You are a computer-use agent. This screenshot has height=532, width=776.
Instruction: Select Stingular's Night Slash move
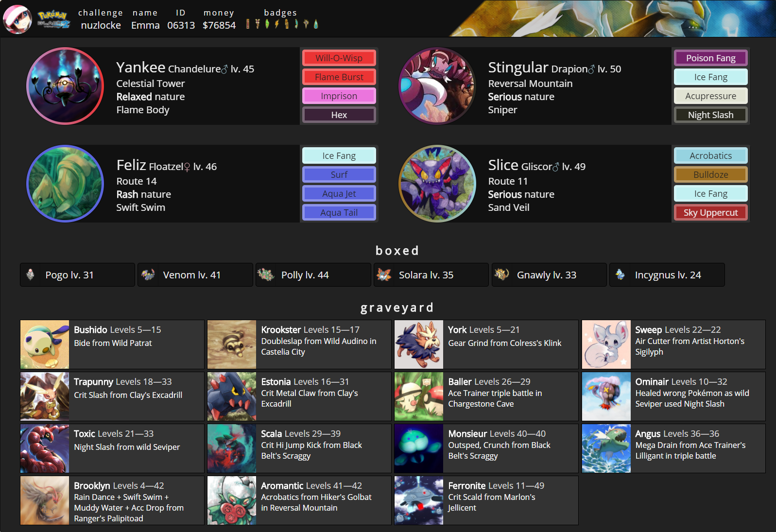click(711, 115)
